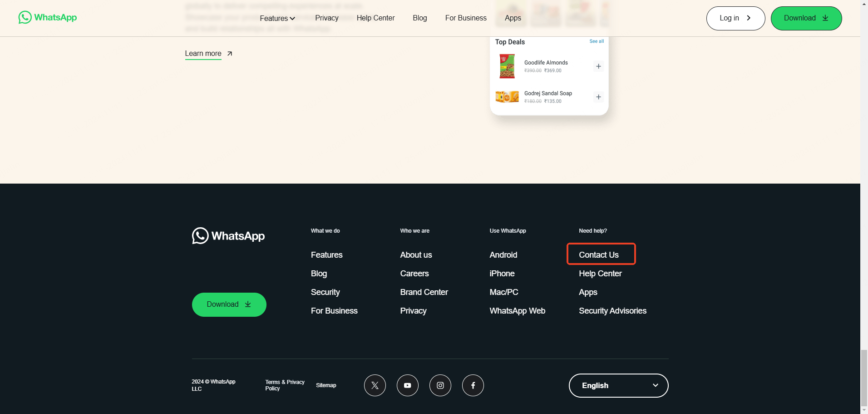The width and height of the screenshot is (868, 414).
Task: Click the Who we are heading
Action: [414, 231]
